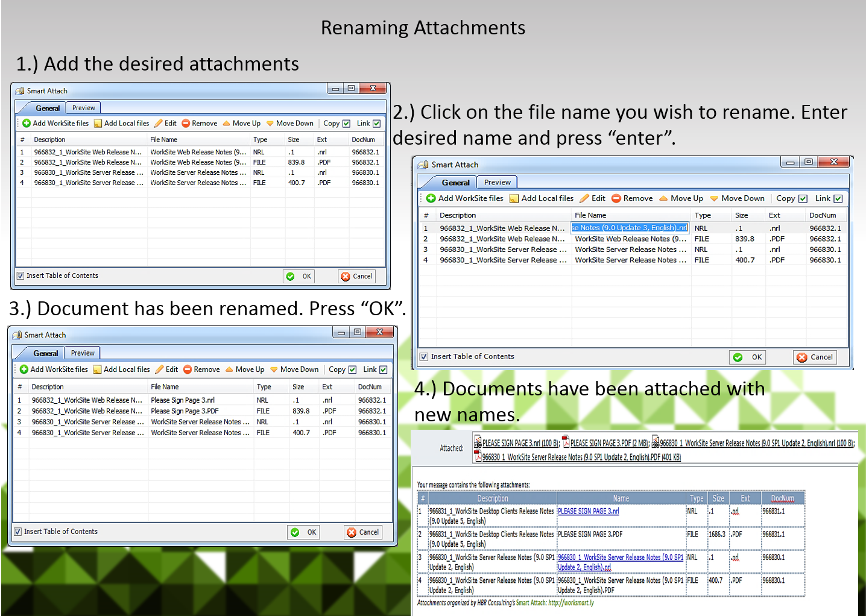Uncheck Insert Table of Contents in step 2 dialog
The width and height of the screenshot is (866, 616).
[x=424, y=357]
